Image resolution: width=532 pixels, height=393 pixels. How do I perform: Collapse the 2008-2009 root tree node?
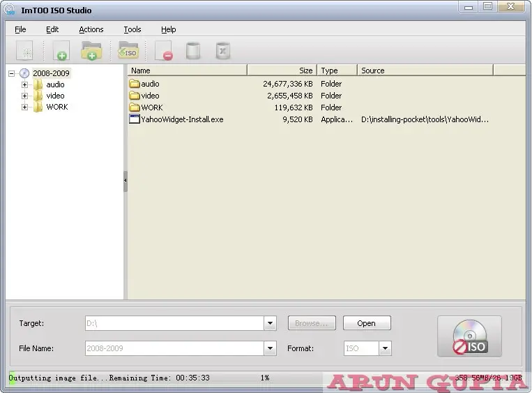click(x=12, y=73)
